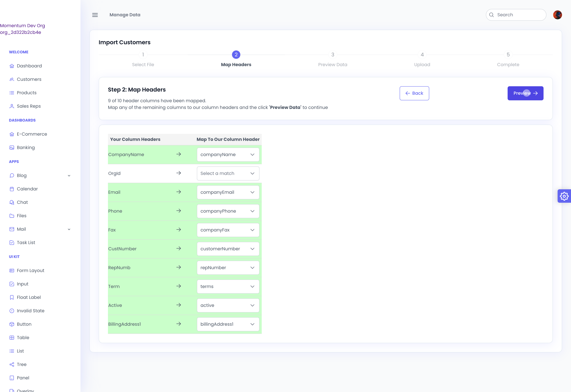Open the Panel page link

23,378
